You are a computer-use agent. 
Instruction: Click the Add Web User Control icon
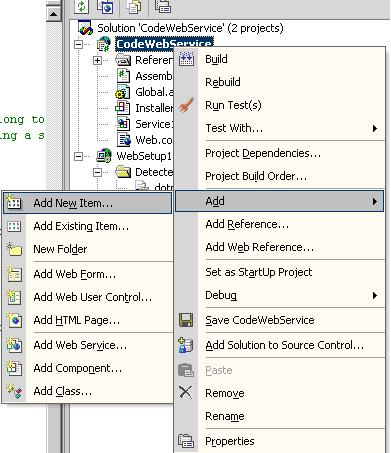point(14,297)
